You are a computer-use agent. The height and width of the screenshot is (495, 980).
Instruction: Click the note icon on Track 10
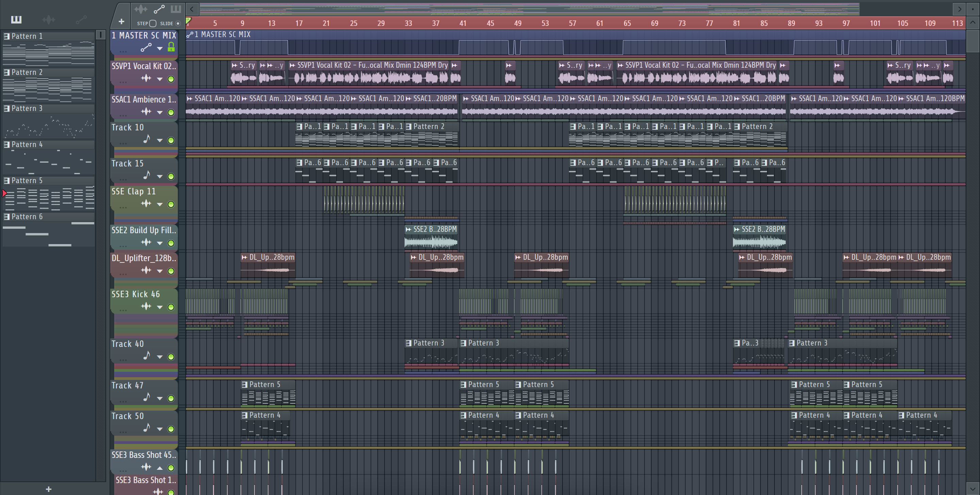[x=146, y=139]
